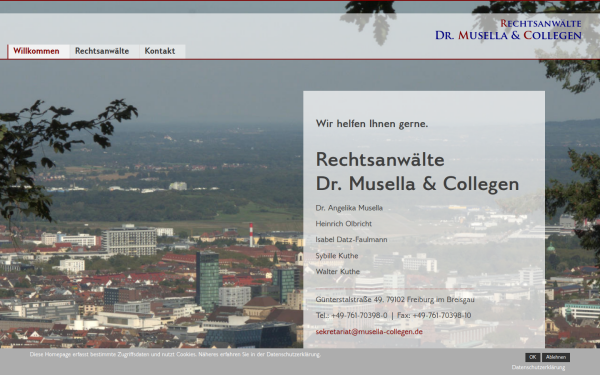Select the name Walter Kuthe
Screen dimensions: 600x375
coord(338,272)
